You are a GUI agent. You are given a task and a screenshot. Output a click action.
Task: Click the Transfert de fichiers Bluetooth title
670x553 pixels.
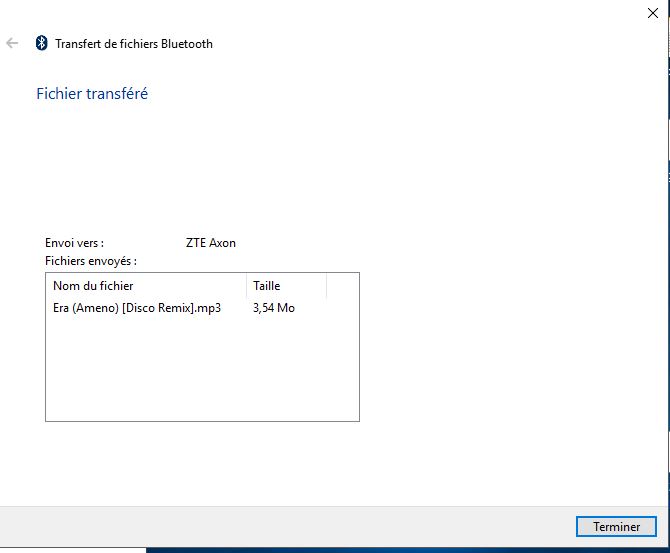[x=134, y=44]
